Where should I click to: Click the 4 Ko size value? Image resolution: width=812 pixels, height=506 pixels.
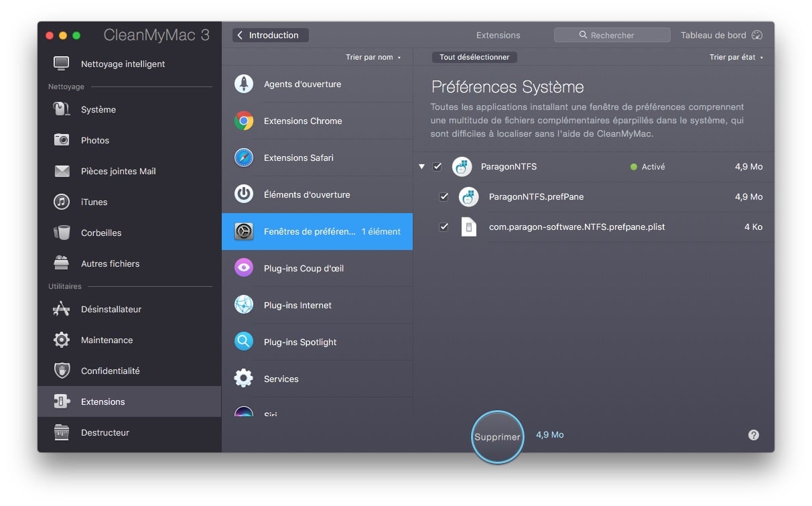click(753, 227)
